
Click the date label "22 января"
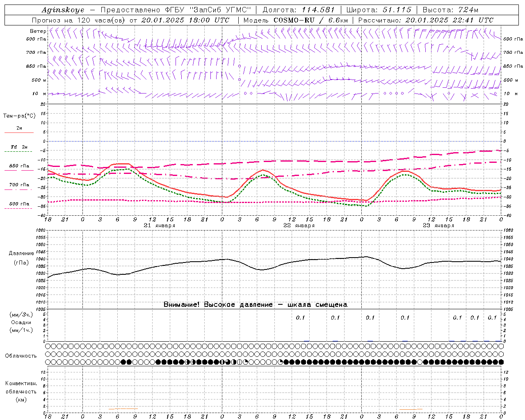pyautogui.click(x=299, y=226)
